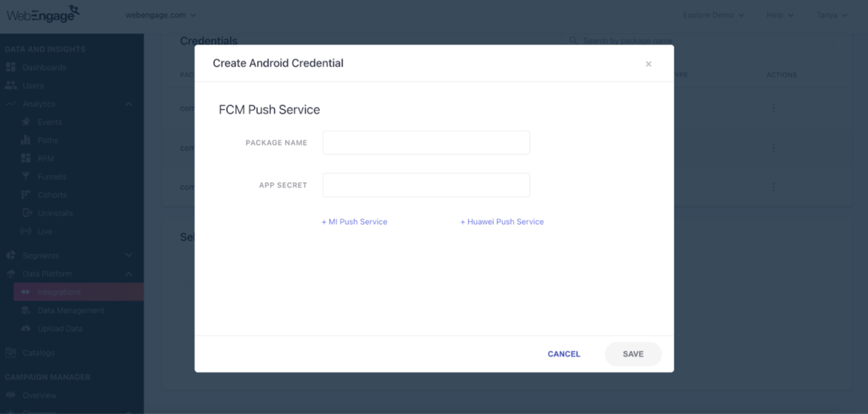Click the Events star icon
The image size is (868, 414).
[x=26, y=122]
